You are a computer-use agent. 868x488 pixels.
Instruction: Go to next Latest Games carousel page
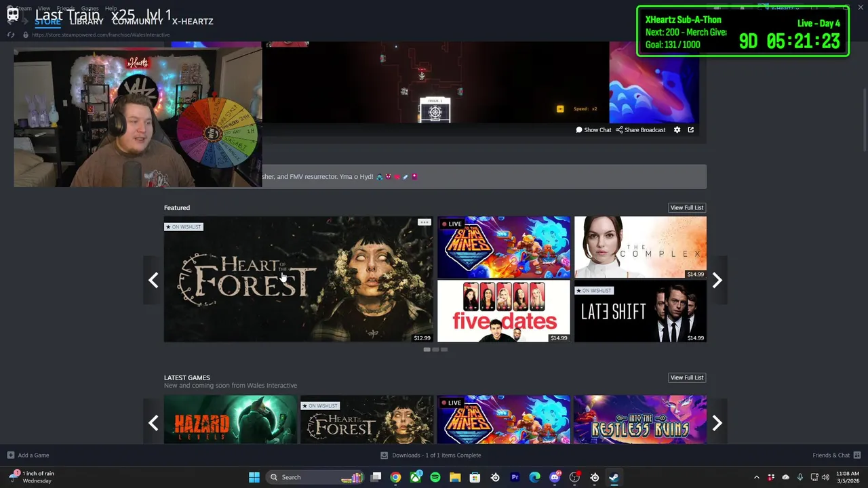[x=717, y=423]
